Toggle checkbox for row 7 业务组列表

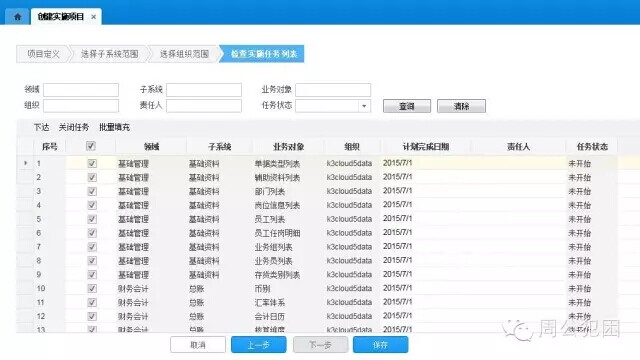[x=92, y=247]
